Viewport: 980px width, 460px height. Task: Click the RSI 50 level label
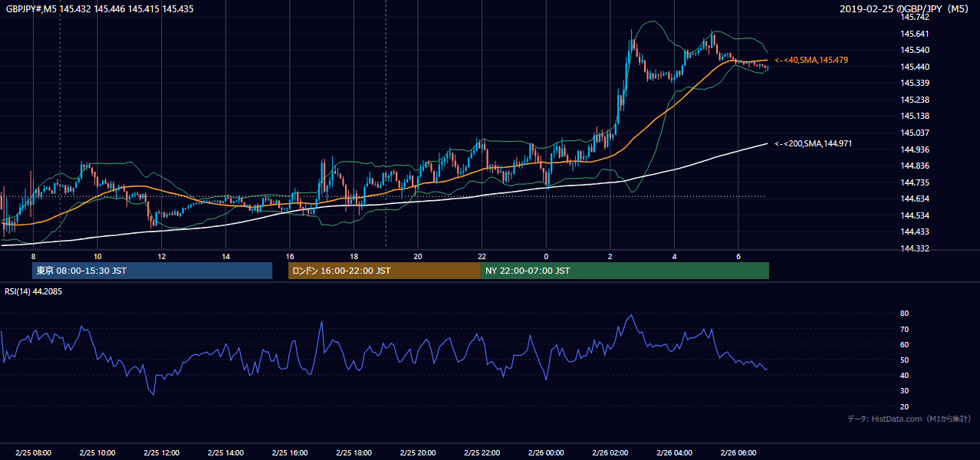pos(904,360)
